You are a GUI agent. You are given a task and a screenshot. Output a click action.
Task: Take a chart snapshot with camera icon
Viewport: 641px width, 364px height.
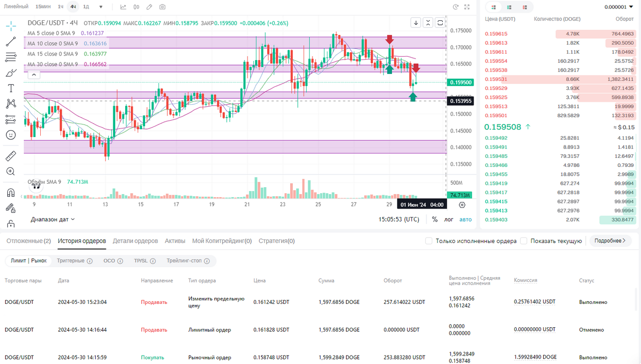[x=162, y=7]
